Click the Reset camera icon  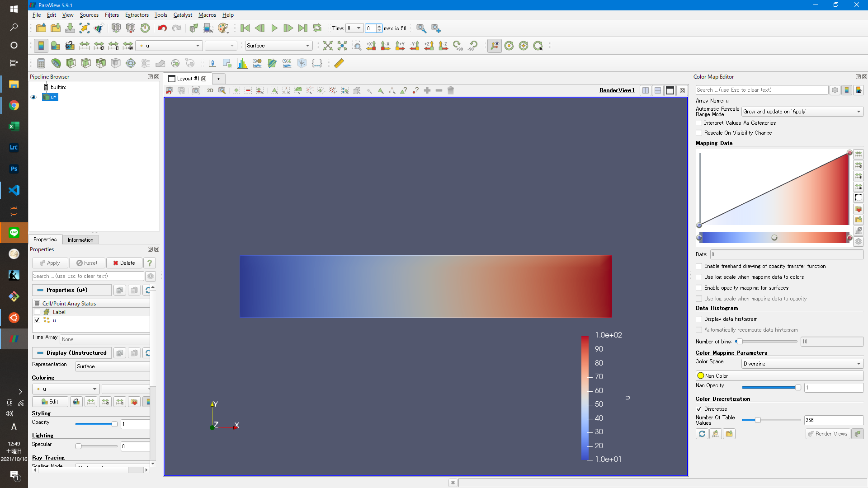coord(328,46)
